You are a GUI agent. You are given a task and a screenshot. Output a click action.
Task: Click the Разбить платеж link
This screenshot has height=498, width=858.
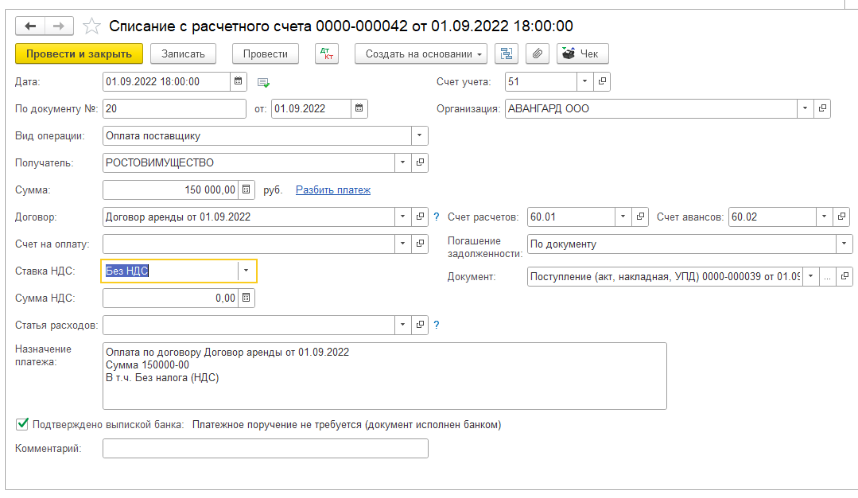(x=333, y=190)
